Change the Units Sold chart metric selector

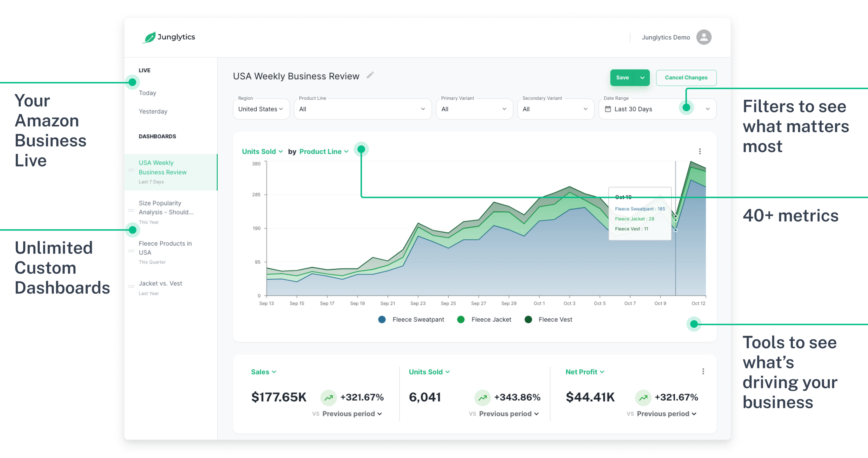[x=262, y=151]
